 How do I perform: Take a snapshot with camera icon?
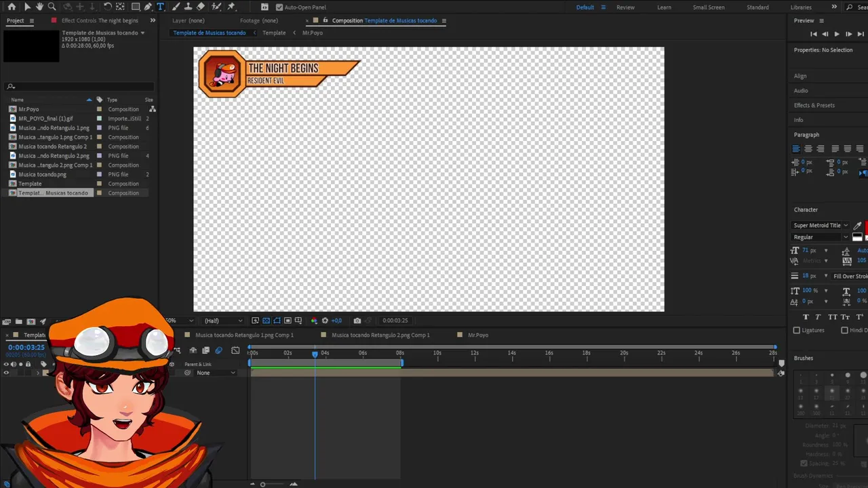click(x=357, y=321)
